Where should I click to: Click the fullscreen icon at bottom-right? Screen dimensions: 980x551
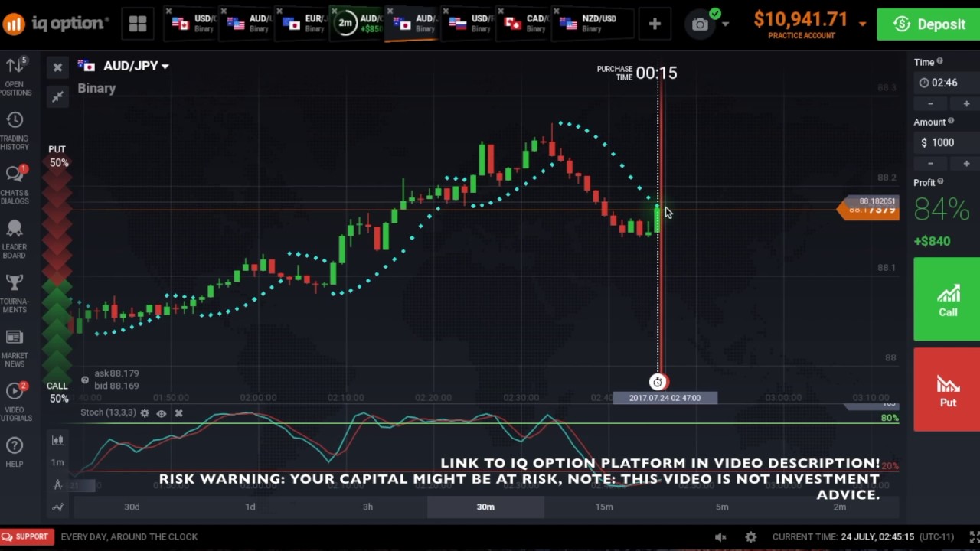click(x=974, y=537)
